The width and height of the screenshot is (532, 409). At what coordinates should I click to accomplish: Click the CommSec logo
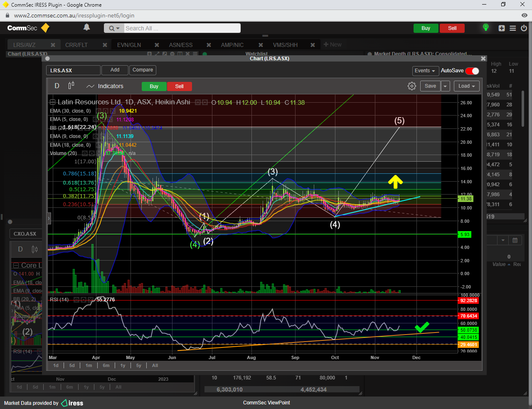click(28, 28)
